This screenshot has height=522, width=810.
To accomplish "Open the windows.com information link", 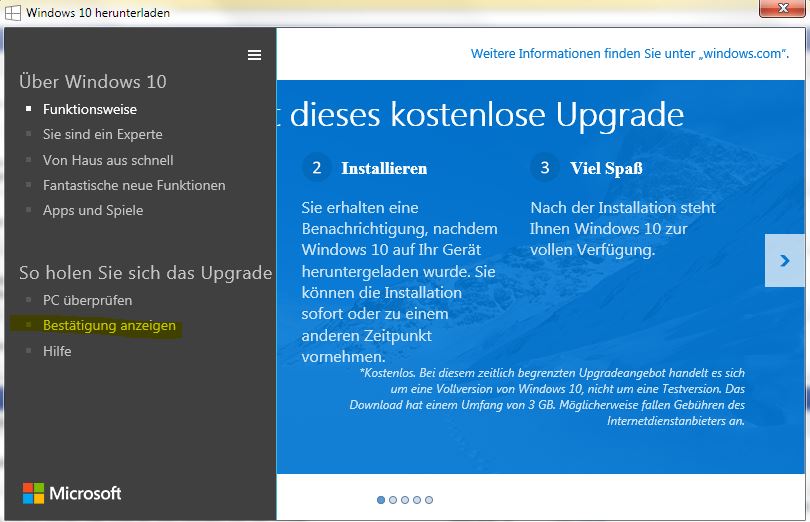I will (630, 54).
